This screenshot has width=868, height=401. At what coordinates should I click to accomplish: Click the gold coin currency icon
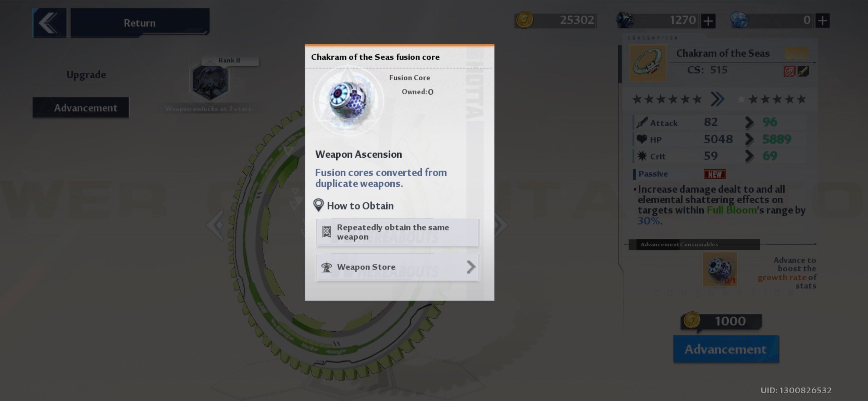(x=524, y=20)
